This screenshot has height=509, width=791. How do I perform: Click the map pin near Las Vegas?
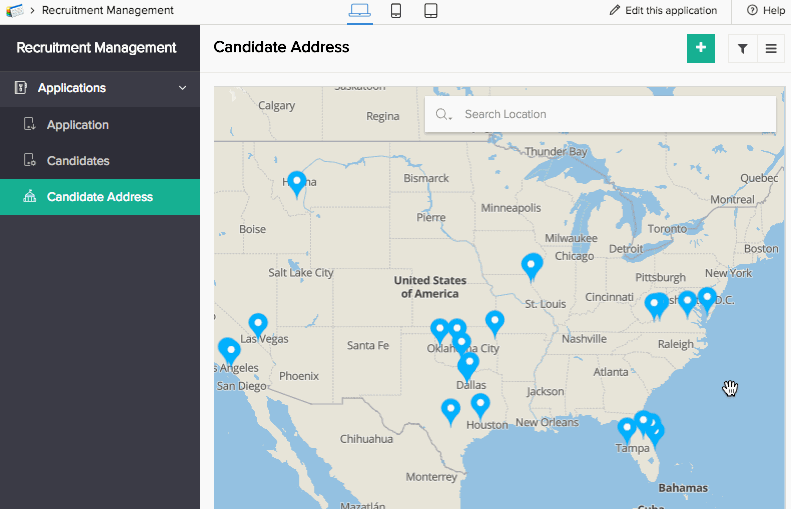click(x=258, y=326)
